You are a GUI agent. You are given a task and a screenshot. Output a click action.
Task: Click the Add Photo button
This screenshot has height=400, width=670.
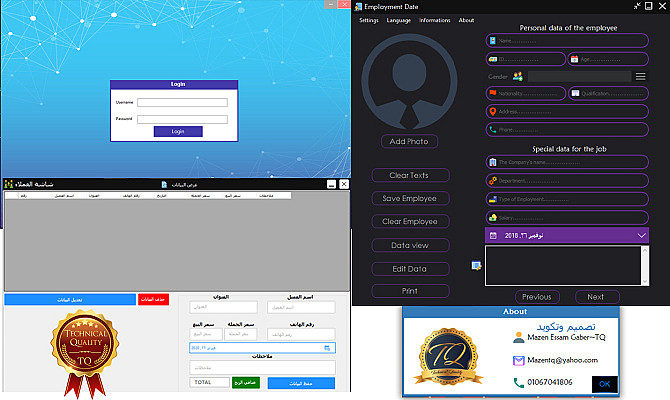pyautogui.click(x=409, y=141)
